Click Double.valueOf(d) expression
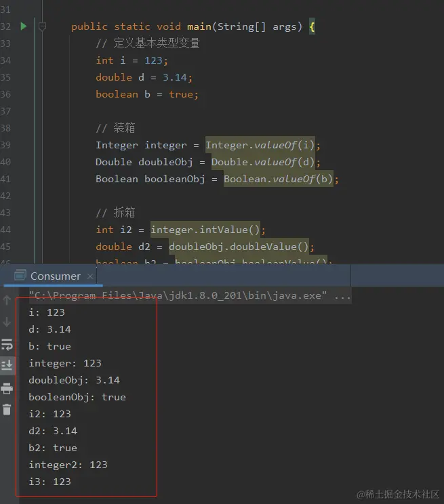The image size is (444, 504). point(263,162)
